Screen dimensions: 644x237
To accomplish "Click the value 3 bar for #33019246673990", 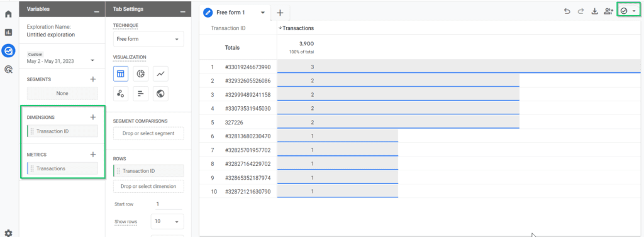I will click(x=458, y=67).
